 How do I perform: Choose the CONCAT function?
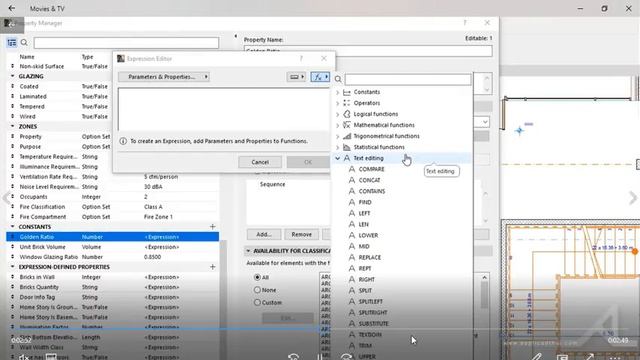[x=369, y=180]
